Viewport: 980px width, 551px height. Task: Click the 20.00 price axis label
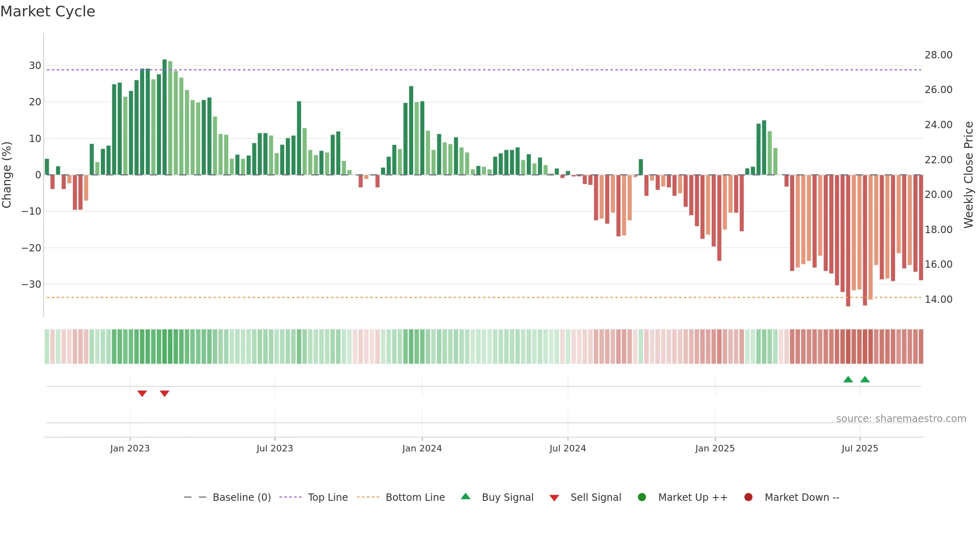coord(938,194)
